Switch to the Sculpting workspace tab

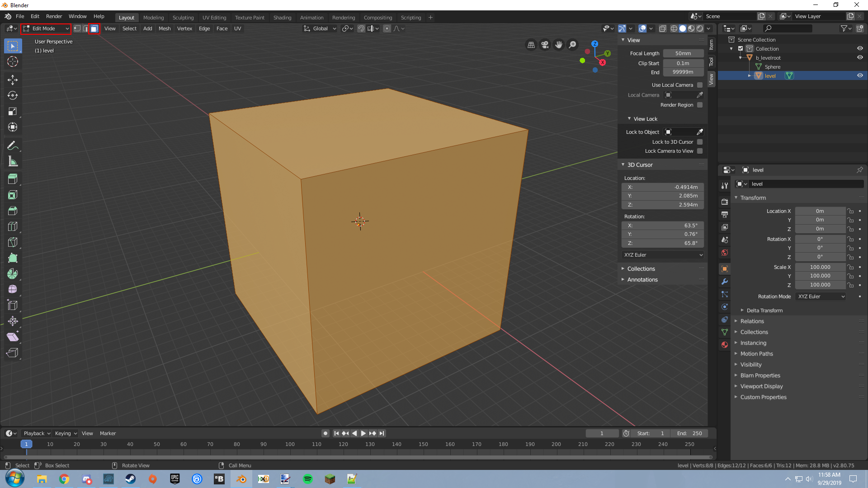[x=183, y=18]
